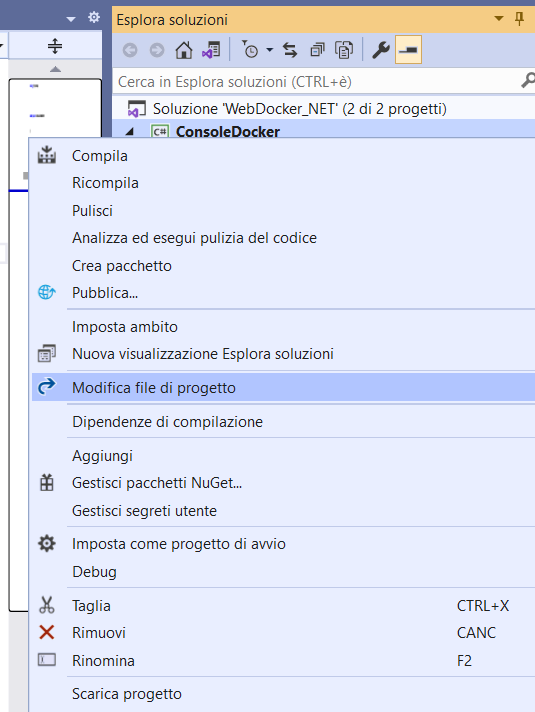Toggle the highlighted preview selected items button
535x712 pixels.
click(408, 50)
